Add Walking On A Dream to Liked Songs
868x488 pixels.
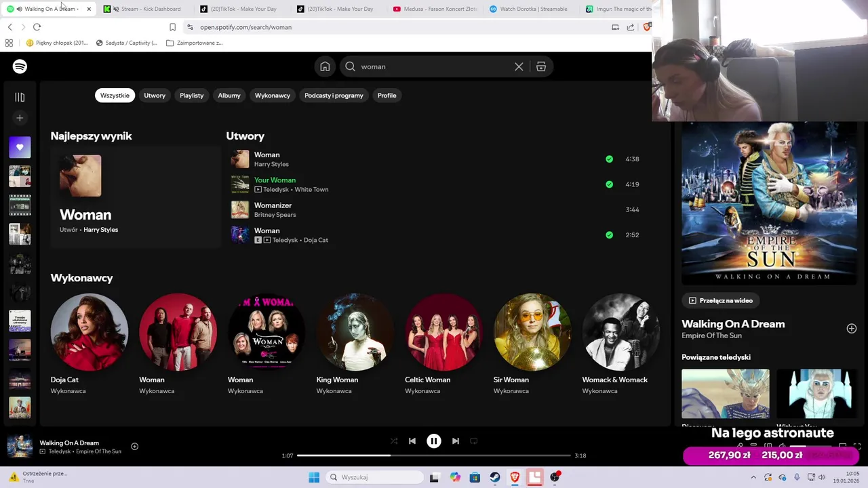pyautogui.click(x=851, y=329)
